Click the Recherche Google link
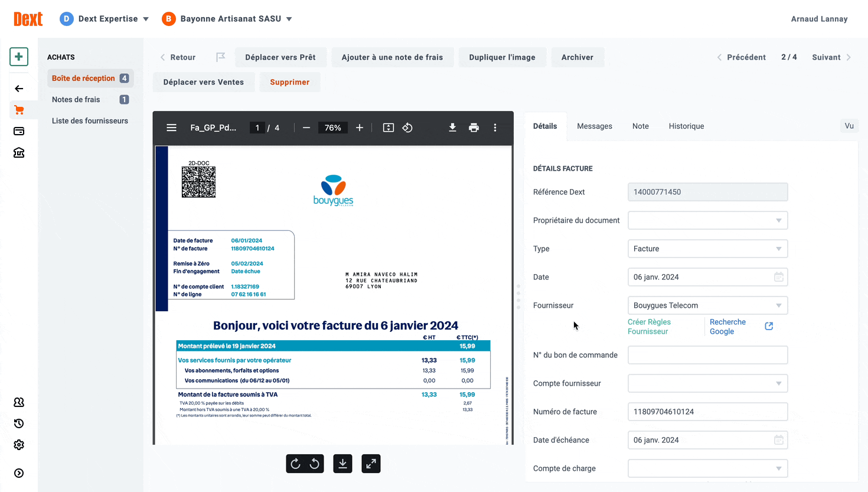The height and width of the screenshot is (492, 868). [x=727, y=327]
